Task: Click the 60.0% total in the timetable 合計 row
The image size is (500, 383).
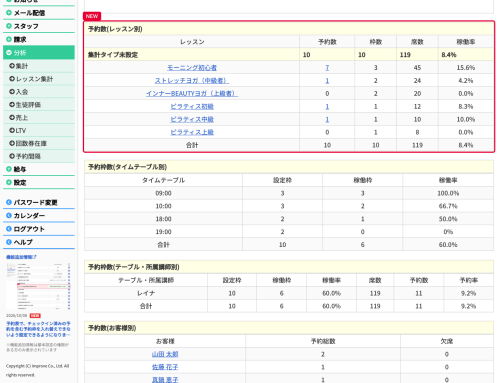Action: tap(448, 245)
